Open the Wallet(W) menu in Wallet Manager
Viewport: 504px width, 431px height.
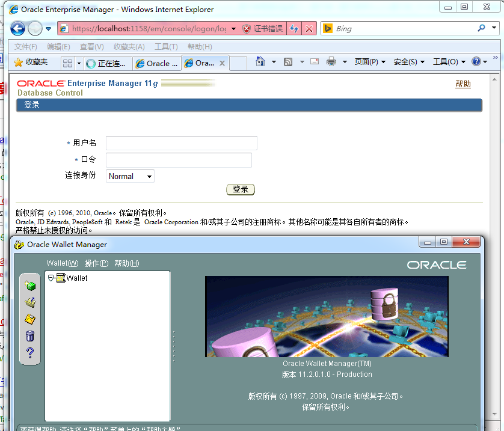[63, 263]
